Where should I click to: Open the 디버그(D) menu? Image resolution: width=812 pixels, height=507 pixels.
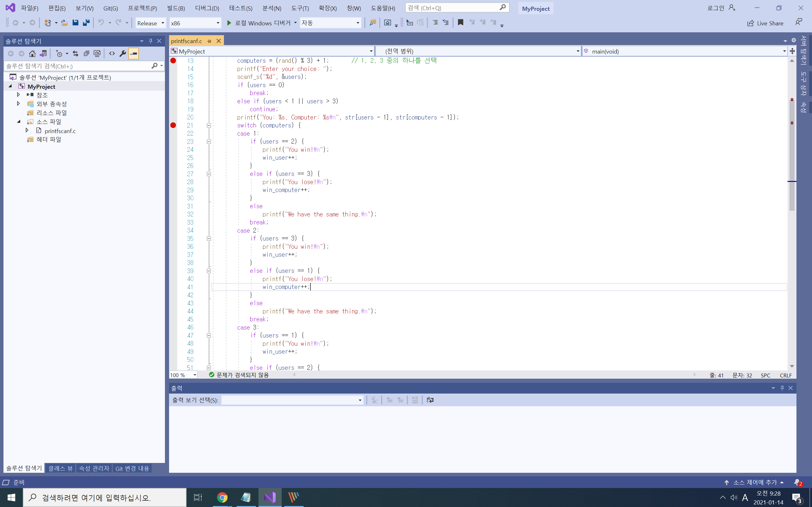(x=207, y=8)
